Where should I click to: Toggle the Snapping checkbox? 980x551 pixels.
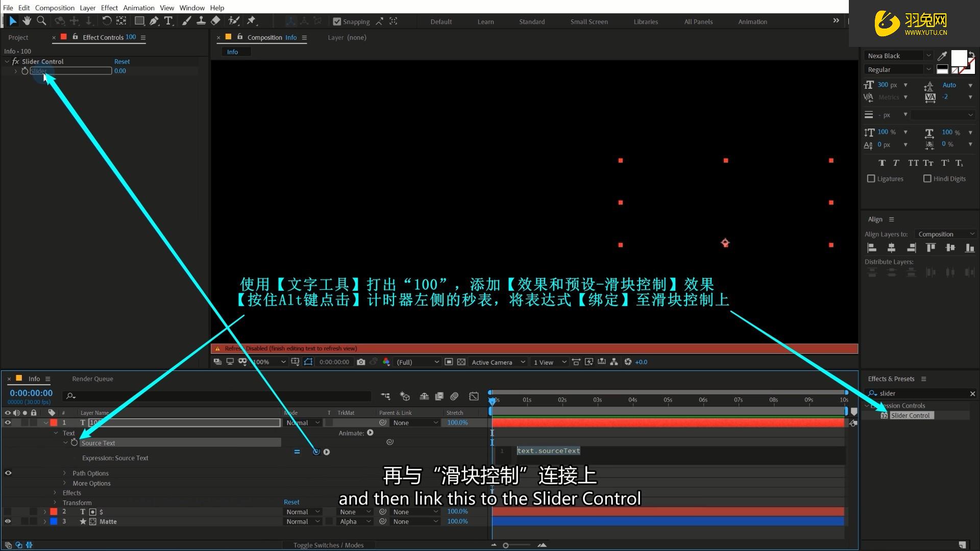[337, 21]
